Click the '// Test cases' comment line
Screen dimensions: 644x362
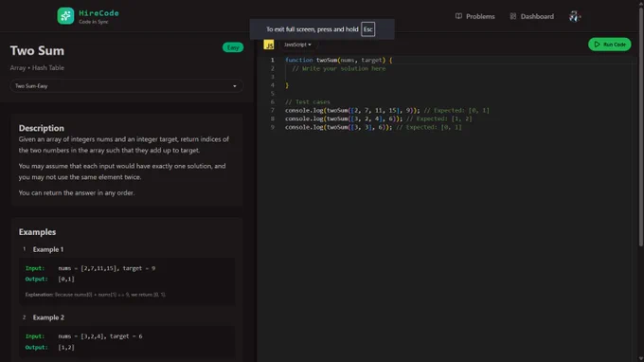coord(308,102)
